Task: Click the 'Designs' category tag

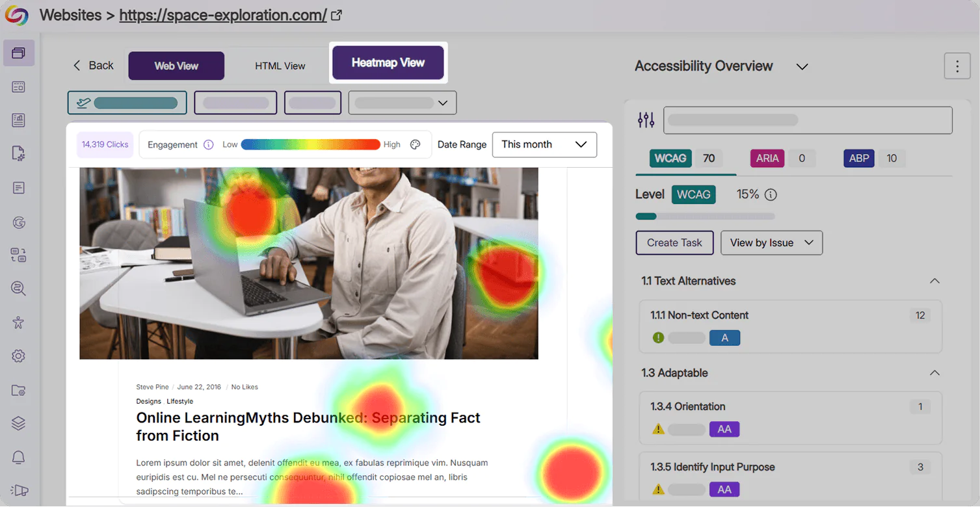Action: (x=149, y=401)
